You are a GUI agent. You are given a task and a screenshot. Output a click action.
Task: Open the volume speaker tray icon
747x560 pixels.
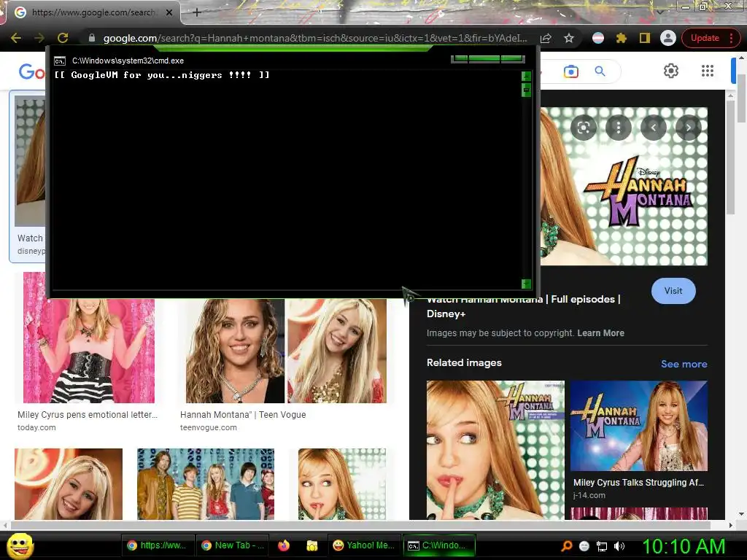(x=619, y=546)
